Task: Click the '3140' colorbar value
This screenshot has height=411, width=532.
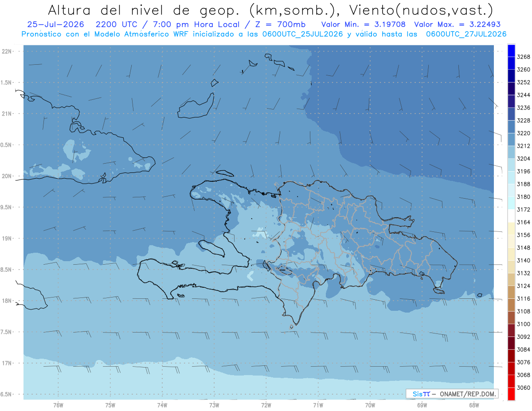Action: (524, 260)
